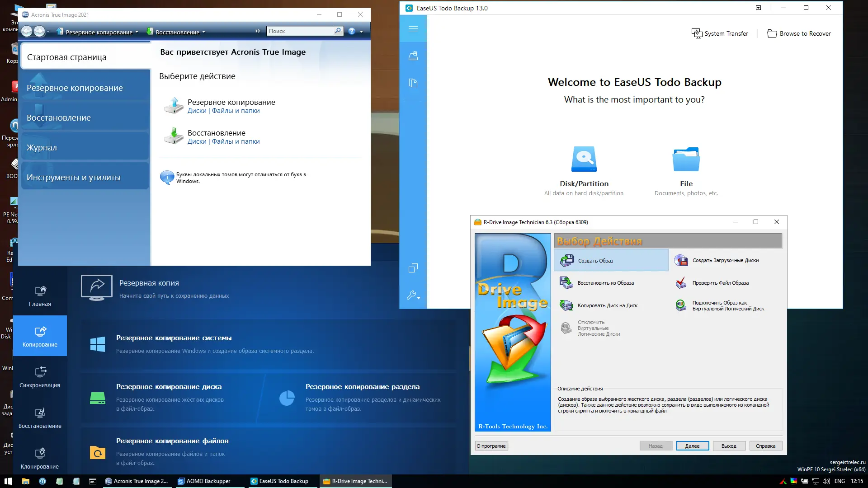This screenshot has height=488, width=868.
Task: Select File backup folder icon
Action: (x=686, y=159)
